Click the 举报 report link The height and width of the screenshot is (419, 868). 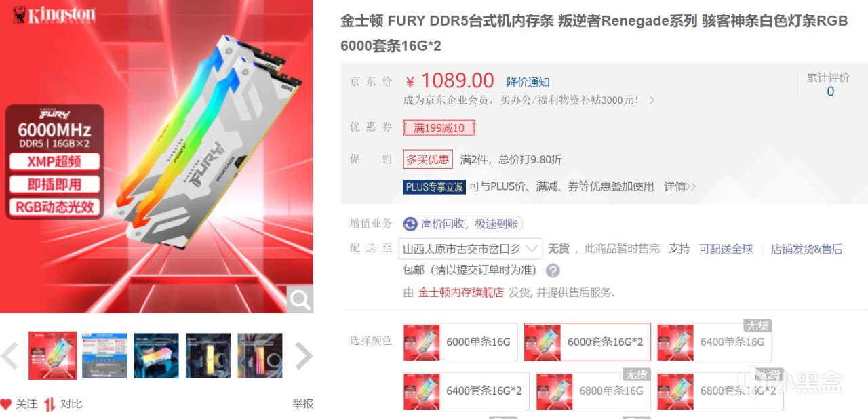click(302, 404)
